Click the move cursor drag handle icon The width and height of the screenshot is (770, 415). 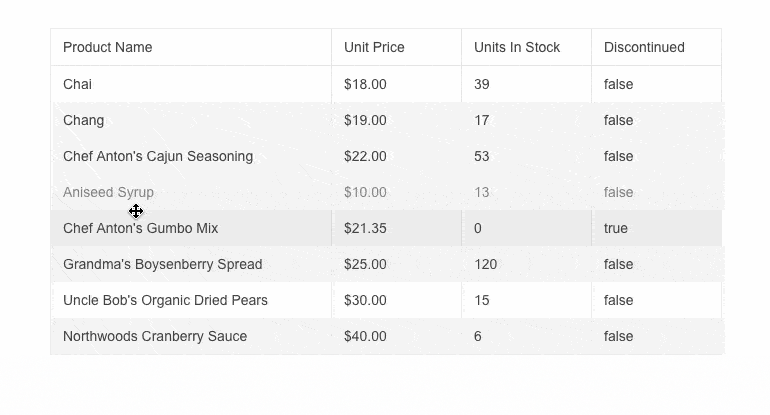136,211
